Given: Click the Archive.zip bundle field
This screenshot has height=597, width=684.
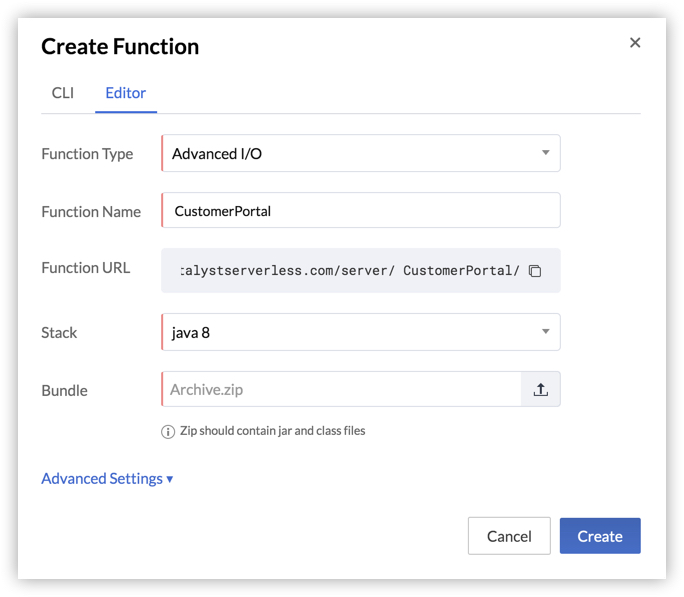Looking at the screenshot, I should (x=342, y=389).
